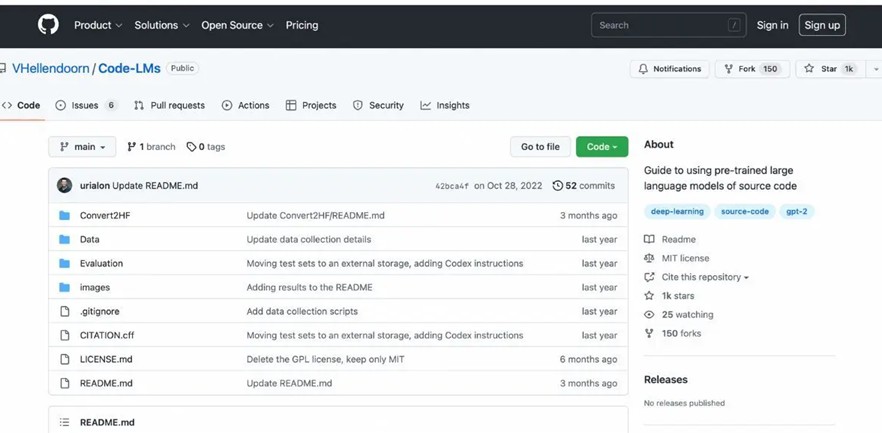View 25 watching link
The height and width of the screenshot is (433, 882).
[x=679, y=315]
